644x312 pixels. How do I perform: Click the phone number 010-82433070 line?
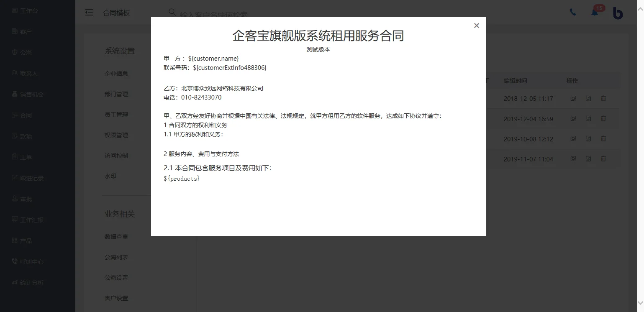pyautogui.click(x=192, y=97)
